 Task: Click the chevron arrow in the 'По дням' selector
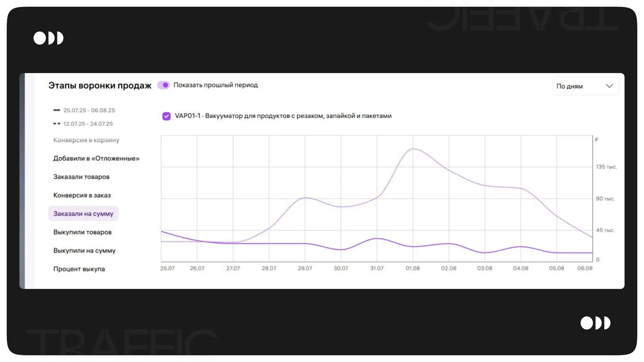[x=609, y=86]
